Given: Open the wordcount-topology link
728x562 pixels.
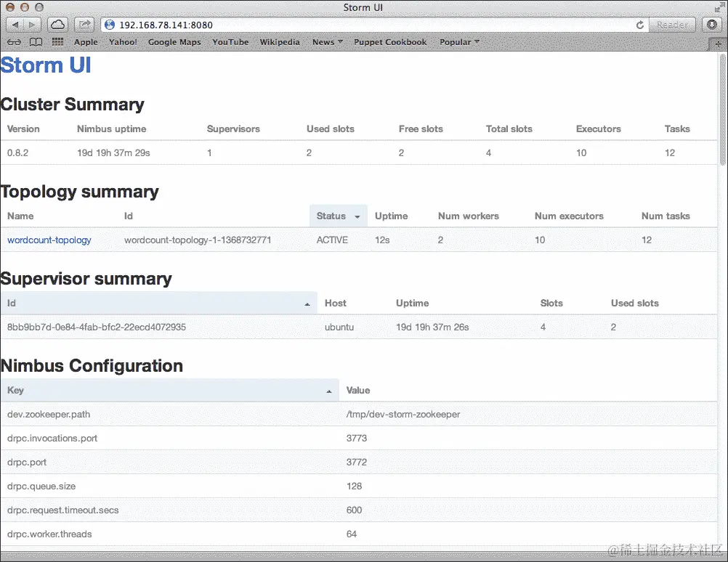Looking at the screenshot, I should pyautogui.click(x=49, y=240).
